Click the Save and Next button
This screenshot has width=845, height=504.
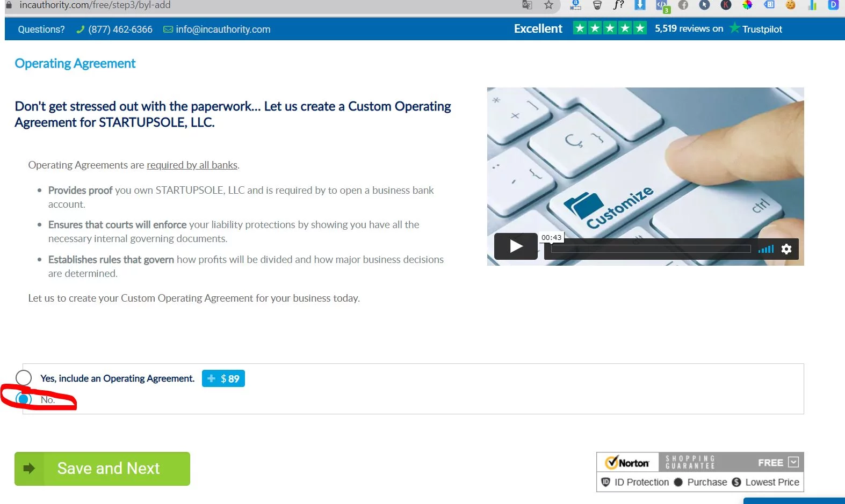point(102,469)
